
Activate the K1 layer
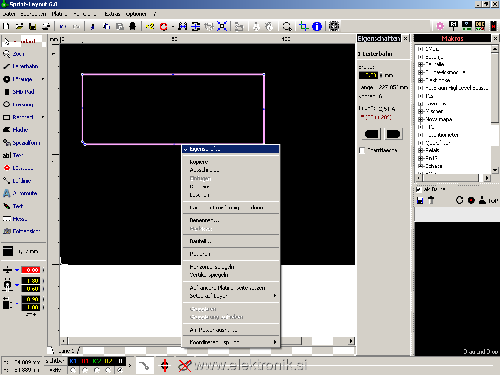pyautogui.click(x=73, y=361)
